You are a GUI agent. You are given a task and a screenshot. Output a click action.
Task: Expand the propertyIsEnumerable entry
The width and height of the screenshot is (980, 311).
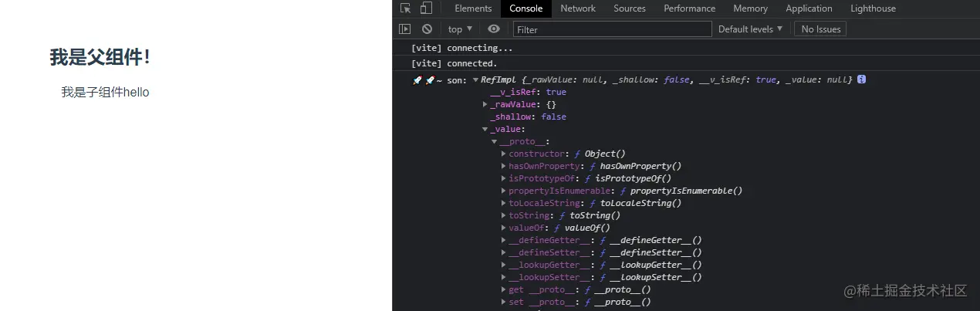pyautogui.click(x=504, y=191)
